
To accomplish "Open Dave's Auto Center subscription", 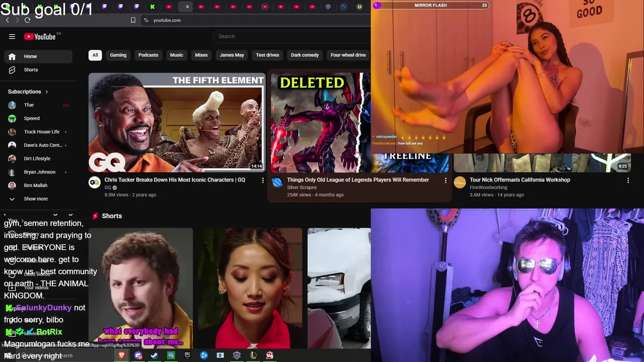I will 38,145.
